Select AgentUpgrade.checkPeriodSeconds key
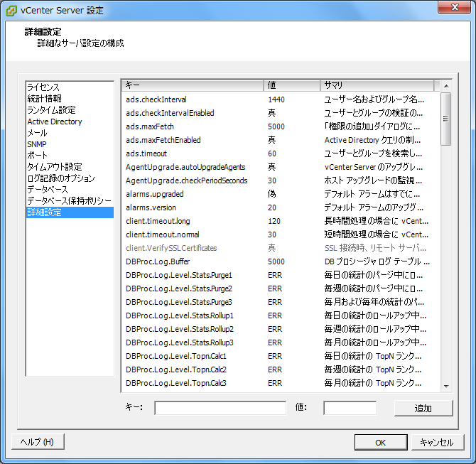 point(187,180)
